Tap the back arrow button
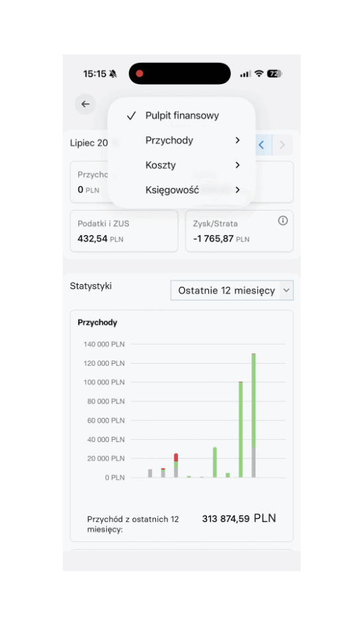Screen dimensions: 341x644 pos(85,104)
